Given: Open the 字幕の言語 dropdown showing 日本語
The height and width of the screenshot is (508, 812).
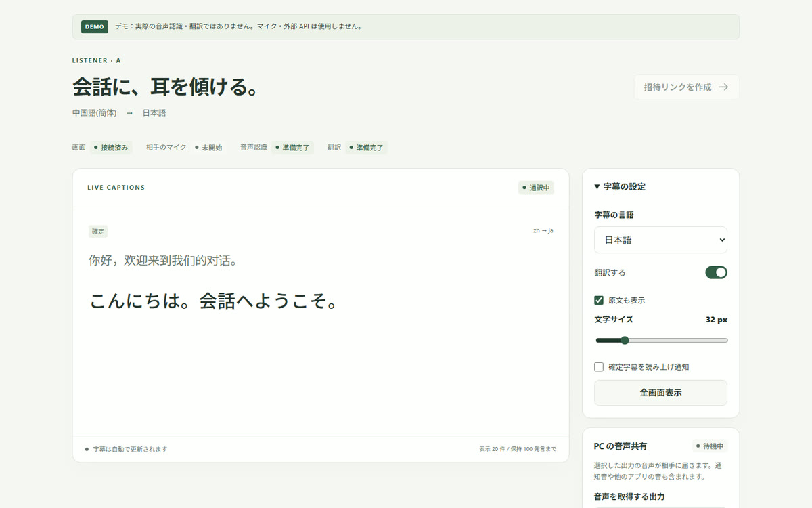Looking at the screenshot, I should click(x=660, y=240).
